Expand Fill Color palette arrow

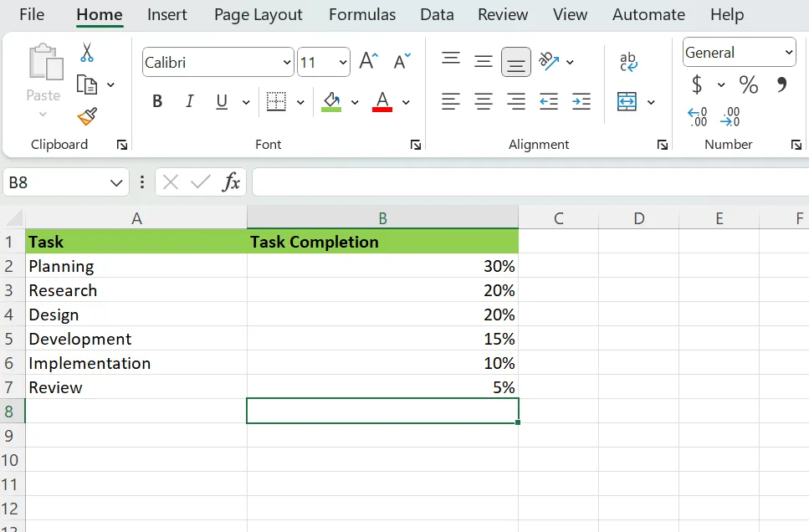[x=355, y=102]
